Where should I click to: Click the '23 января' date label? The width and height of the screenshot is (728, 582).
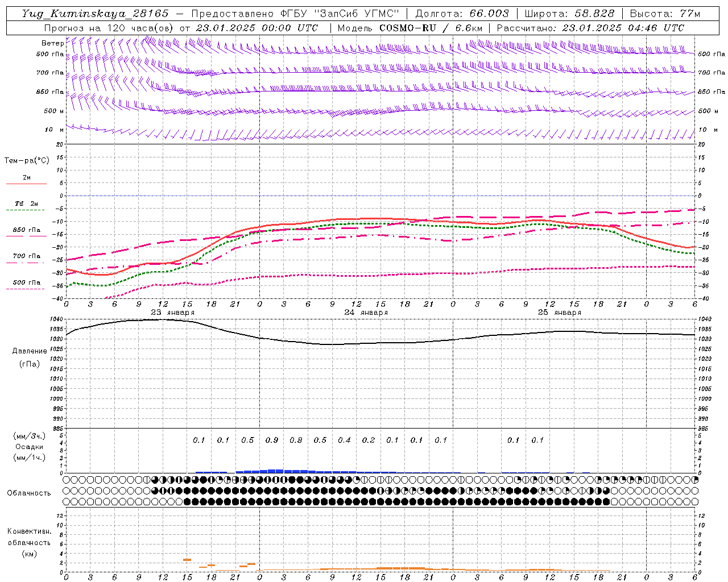[x=172, y=313]
